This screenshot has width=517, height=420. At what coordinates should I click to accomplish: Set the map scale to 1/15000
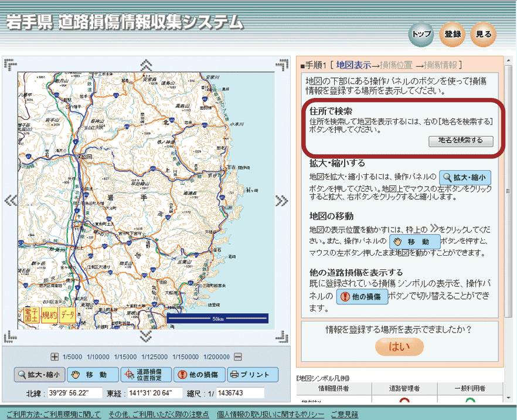pos(125,357)
